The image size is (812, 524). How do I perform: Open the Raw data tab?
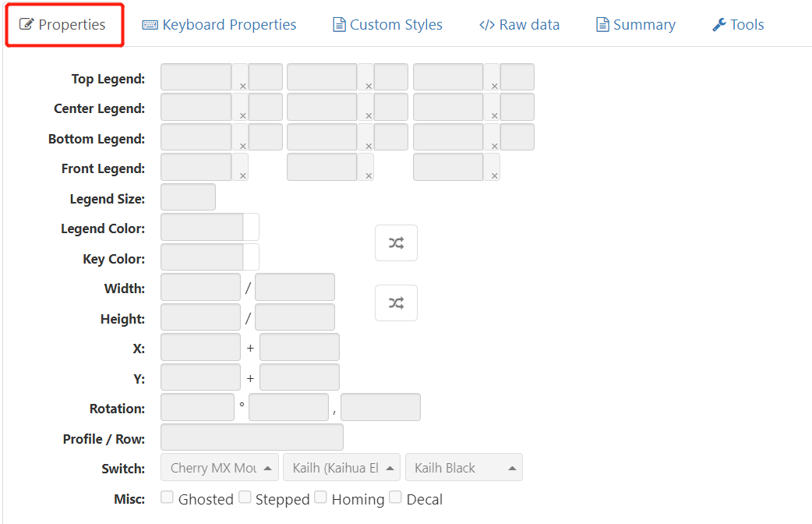tap(519, 25)
